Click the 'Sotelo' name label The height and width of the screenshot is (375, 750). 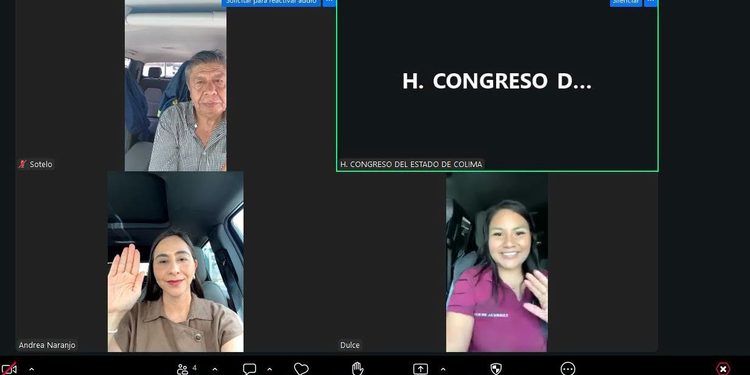pyautogui.click(x=41, y=164)
